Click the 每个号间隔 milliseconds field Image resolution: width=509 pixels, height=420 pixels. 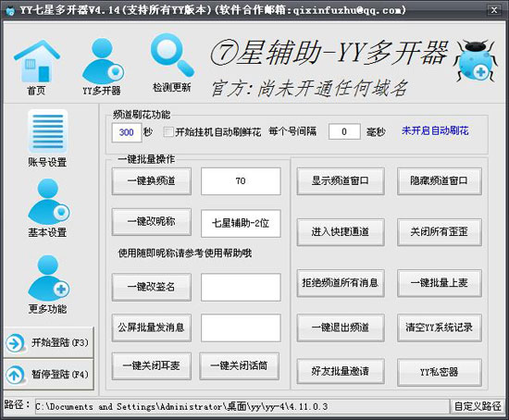[x=344, y=131]
